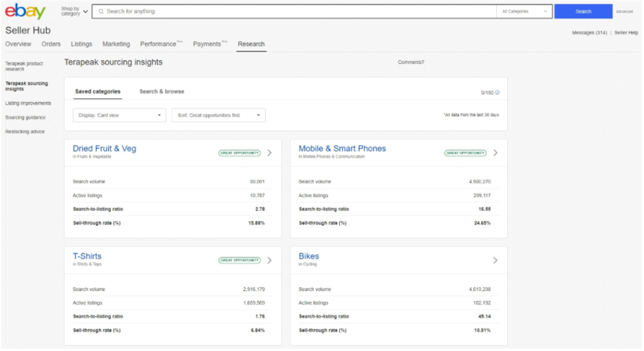Go to Marketing tab

116,44
